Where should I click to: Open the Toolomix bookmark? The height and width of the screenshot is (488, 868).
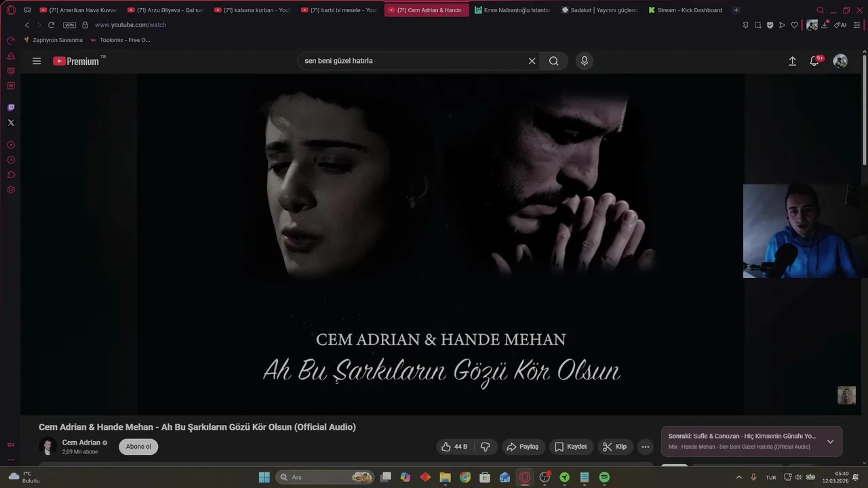(120, 40)
